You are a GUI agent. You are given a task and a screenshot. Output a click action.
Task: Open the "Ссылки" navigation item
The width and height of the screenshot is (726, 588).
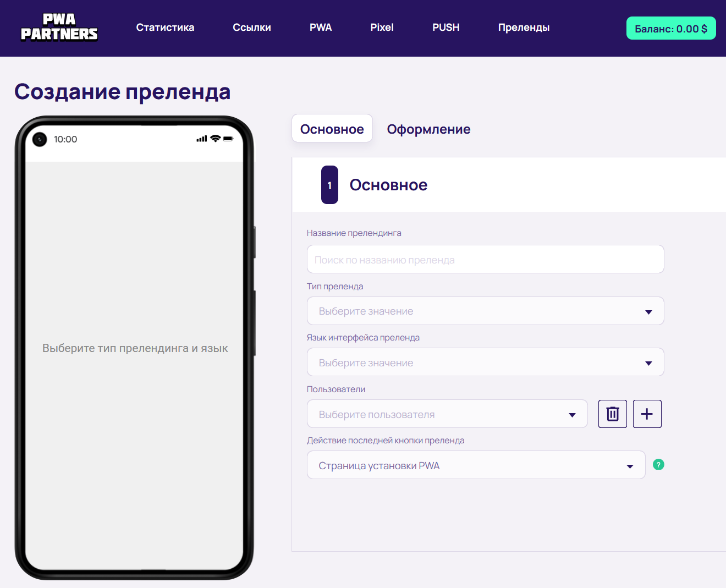(x=251, y=27)
